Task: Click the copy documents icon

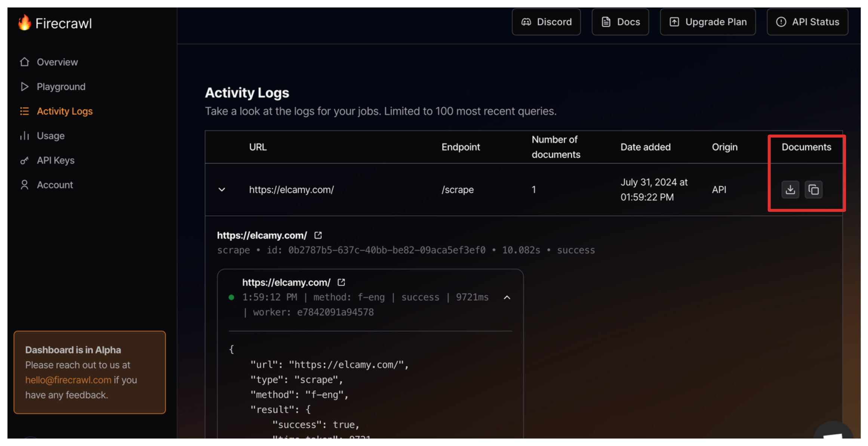Action: click(x=813, y=190)
